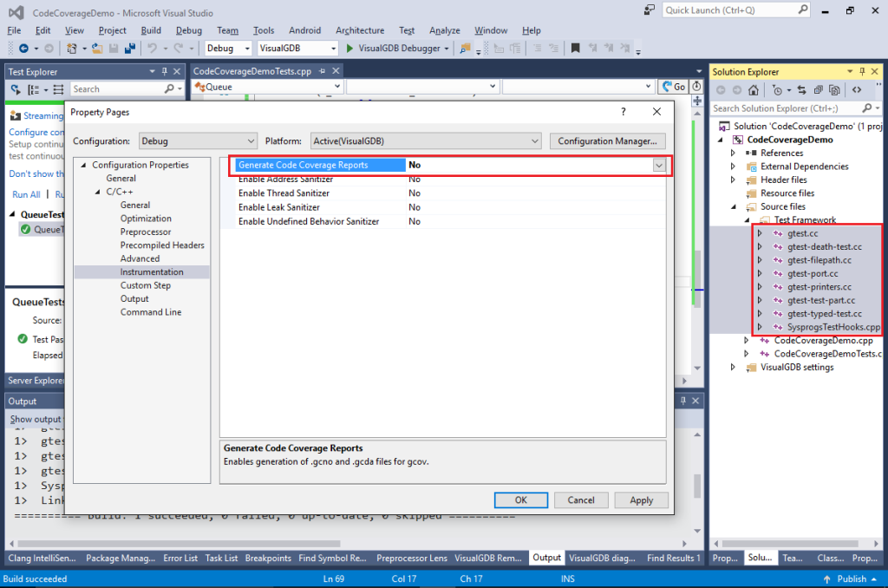This screenshot has height=588, width=888.
Task: Switch to the Breakpoints tab
Action: (x=268, y=558)
